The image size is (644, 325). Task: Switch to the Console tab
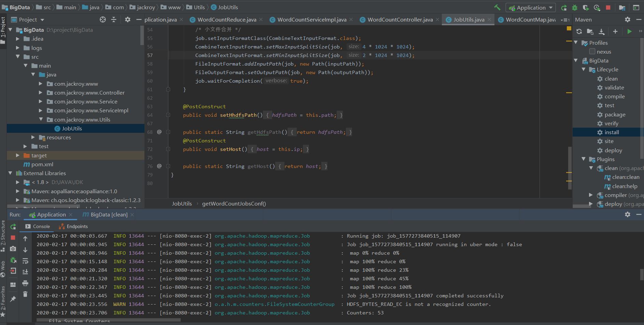pos(38,226)
